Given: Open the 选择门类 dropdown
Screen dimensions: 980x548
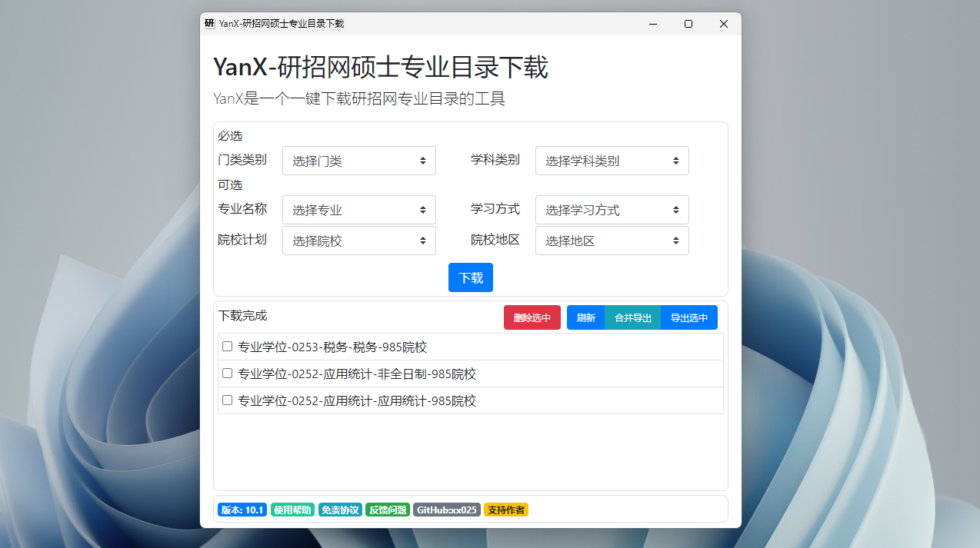Looking at the screenshot, I should (x=359, y=161).
